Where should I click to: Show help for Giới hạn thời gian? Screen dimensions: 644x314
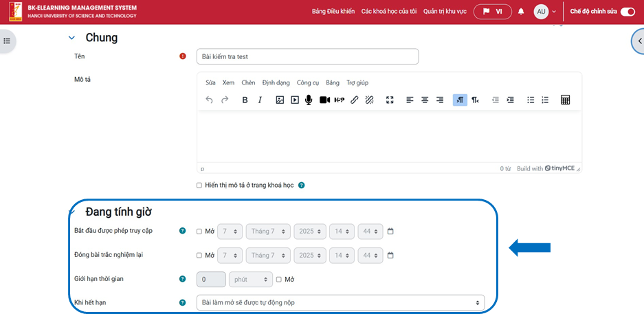click(x=182, y=279)
